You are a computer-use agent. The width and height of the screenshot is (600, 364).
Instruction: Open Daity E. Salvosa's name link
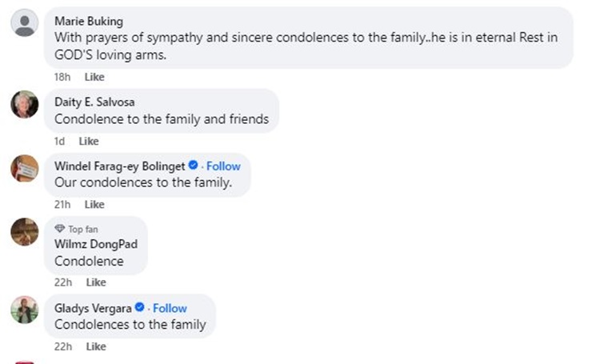click(94, 102)
